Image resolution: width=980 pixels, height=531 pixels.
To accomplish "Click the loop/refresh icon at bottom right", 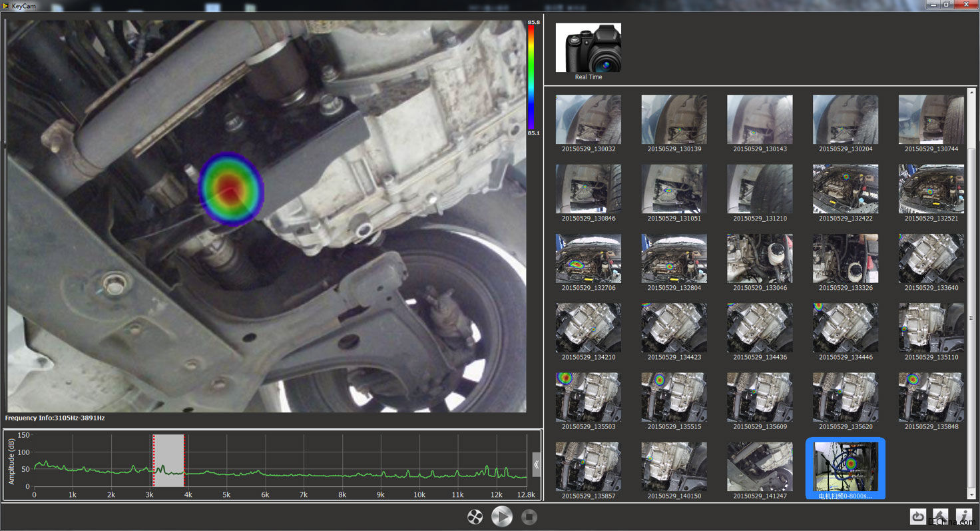I will pos(918,516).
